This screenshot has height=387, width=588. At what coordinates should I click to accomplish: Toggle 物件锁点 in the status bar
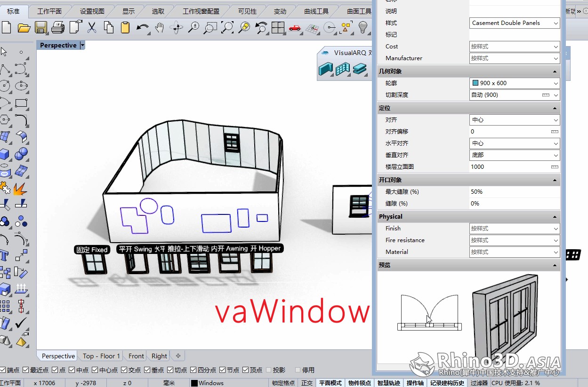(360, 383)
